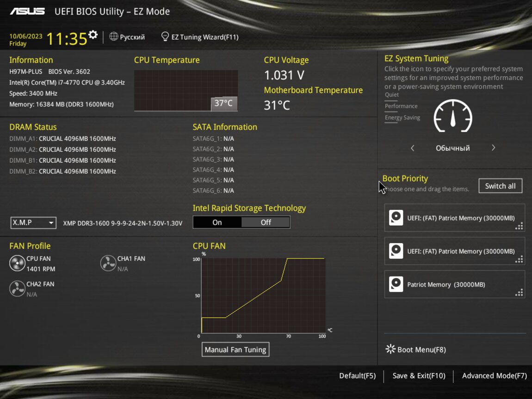Click the CHA1 FAN icon

point(108,263)
